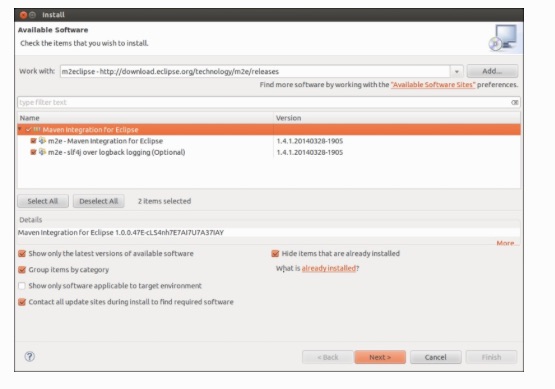Click the Maven Integration for Eclipse 1.0.0 details text
Screen dimensions: 555x389
pos(121,233)
